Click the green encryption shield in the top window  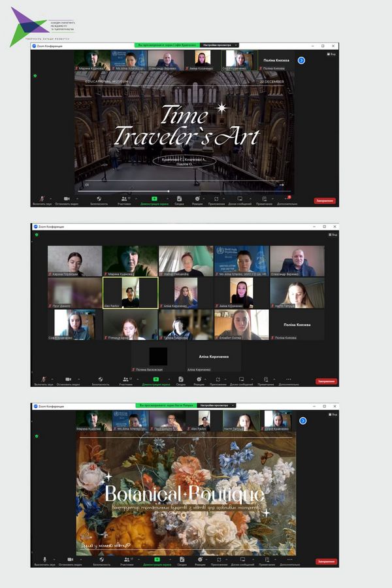coord(35,76)
